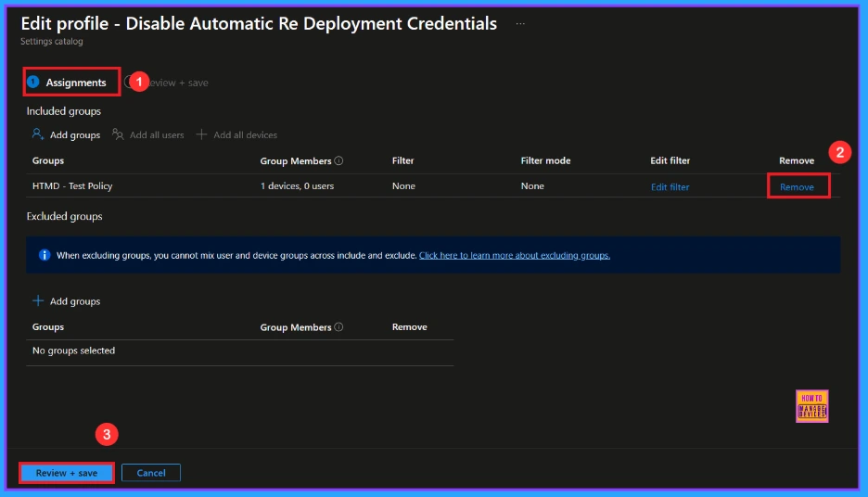Remove the HTMD - Test Policy group

tap(797, 187)
